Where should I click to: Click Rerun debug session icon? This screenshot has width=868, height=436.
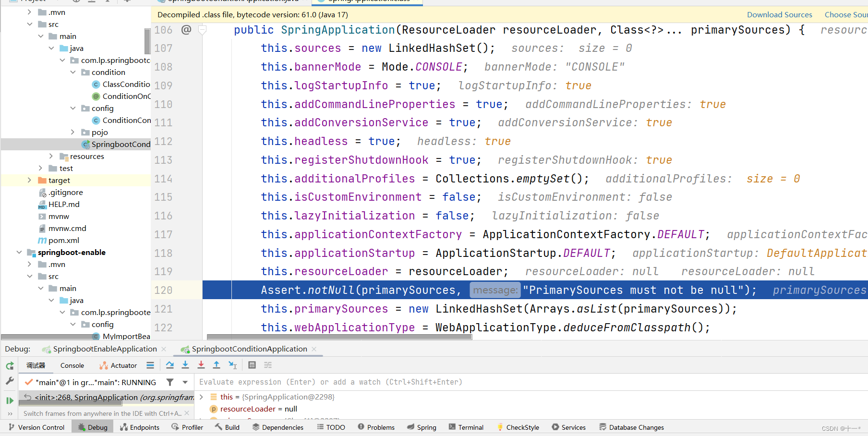click(10, 366)
